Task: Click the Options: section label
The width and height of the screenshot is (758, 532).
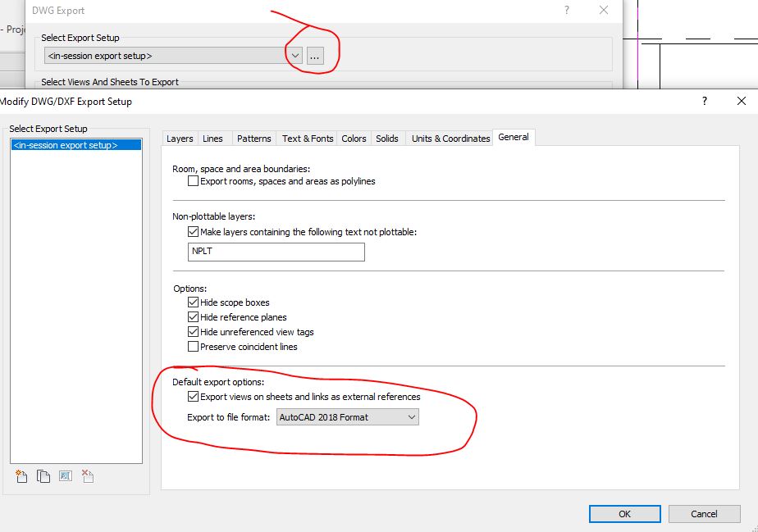Action: tap(190, 289)
